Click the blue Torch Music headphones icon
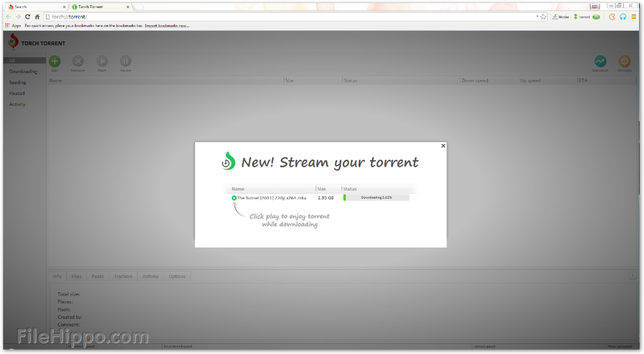644x354 pixels. click(623, 17)
